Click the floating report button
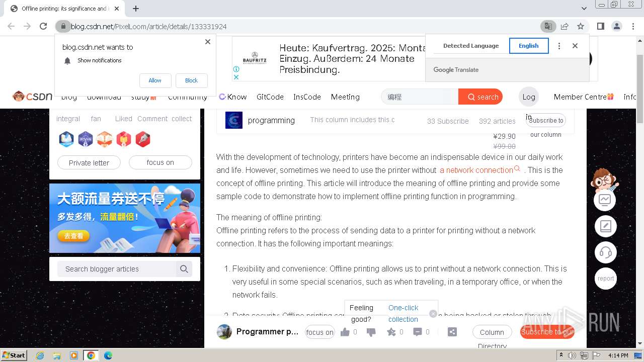 606,279
